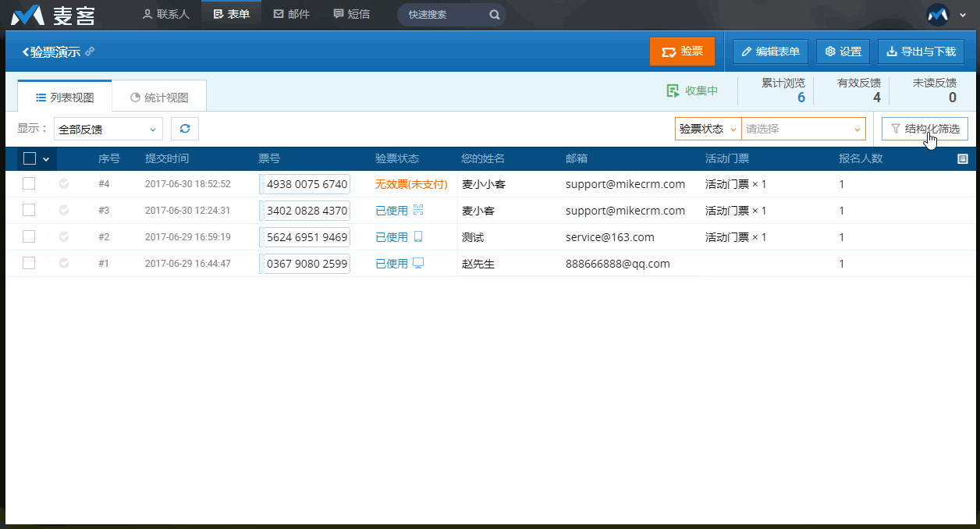The width and height of the screenshot is (980, 529).
Task: Click the orange 验票 button
Action: click(682, 51)
